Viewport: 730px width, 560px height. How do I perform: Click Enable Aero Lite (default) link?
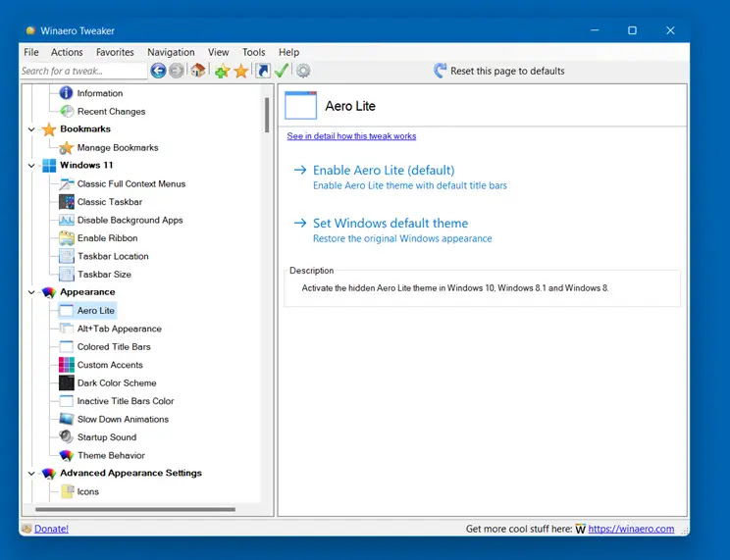384,170
